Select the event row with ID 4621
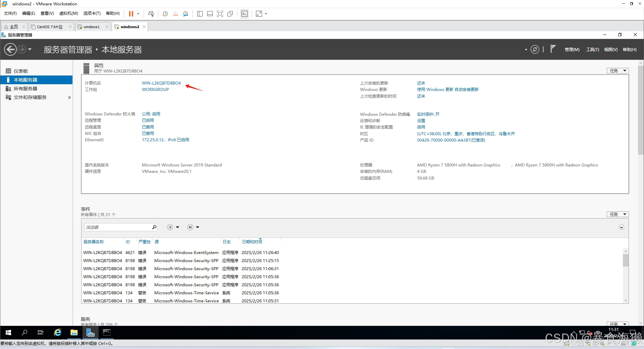 (181, 253)
